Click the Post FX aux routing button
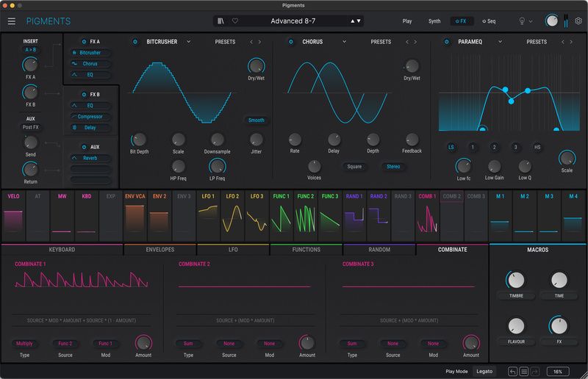This screenshot has width=588, height=379. pos(30,127)
